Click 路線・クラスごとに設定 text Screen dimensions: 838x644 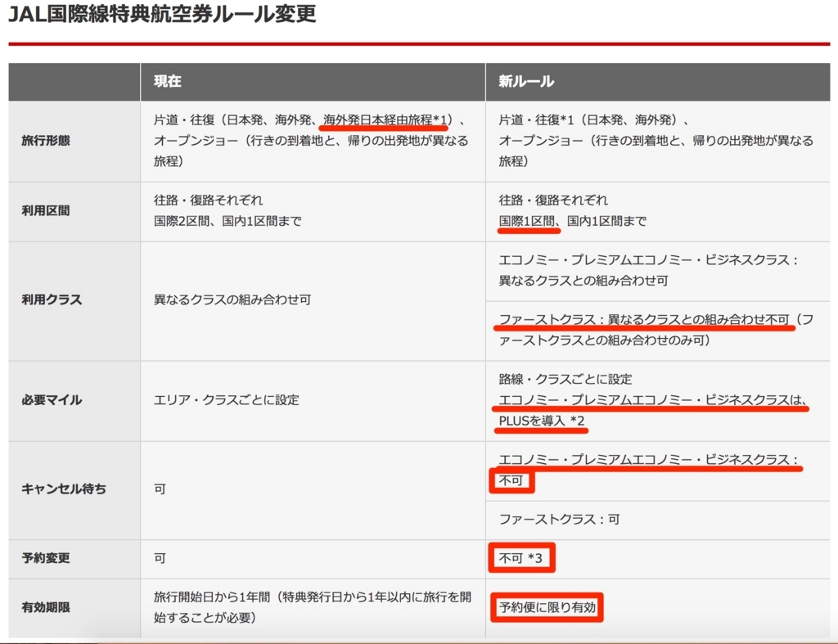(565, 379)
